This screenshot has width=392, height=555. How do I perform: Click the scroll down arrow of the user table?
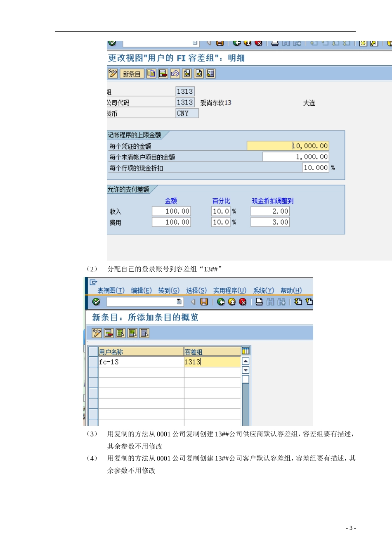click(246, 370)
